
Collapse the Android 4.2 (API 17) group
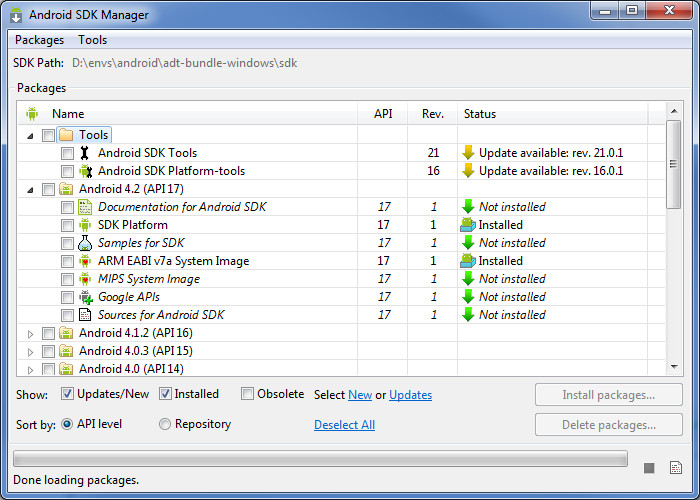pyautogui.click(x=30, y=190)
